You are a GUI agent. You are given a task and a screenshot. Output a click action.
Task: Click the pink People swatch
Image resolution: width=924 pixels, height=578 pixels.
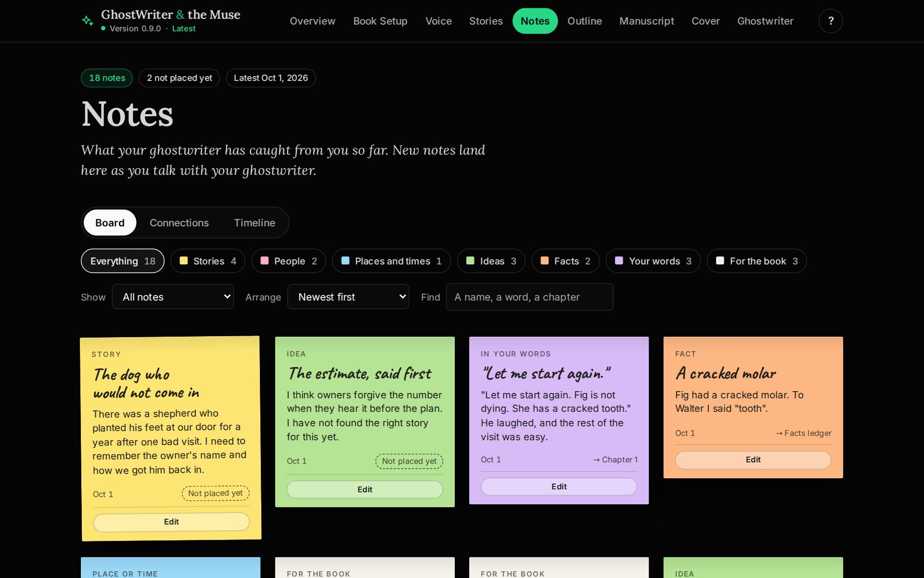(264, 261)
